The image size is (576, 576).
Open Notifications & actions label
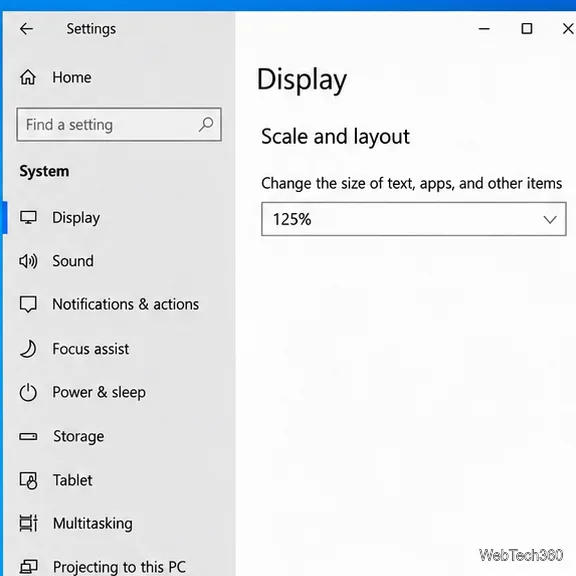pos(126,305)
